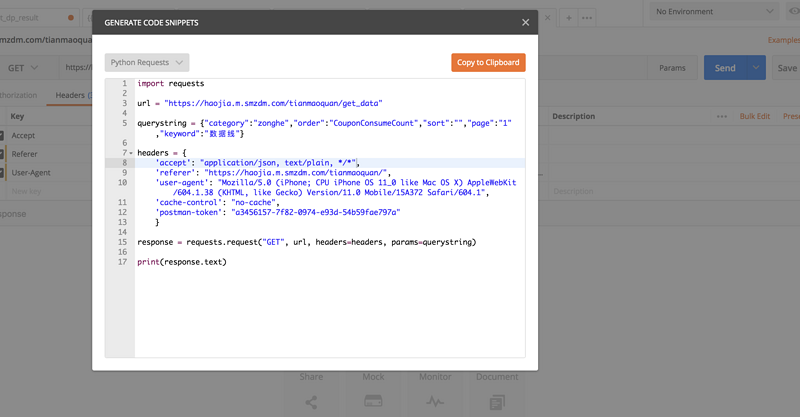Open the Python Requests language dropdown
800x417 pixels.
point(147,62)
